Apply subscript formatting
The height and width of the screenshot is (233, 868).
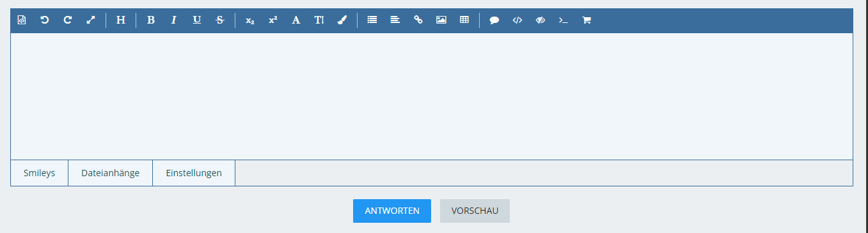(250, 20)
